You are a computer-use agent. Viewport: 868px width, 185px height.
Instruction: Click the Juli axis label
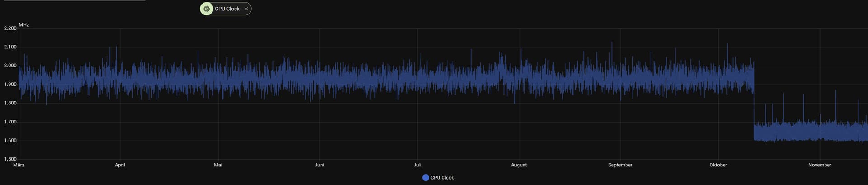[417, 165]
